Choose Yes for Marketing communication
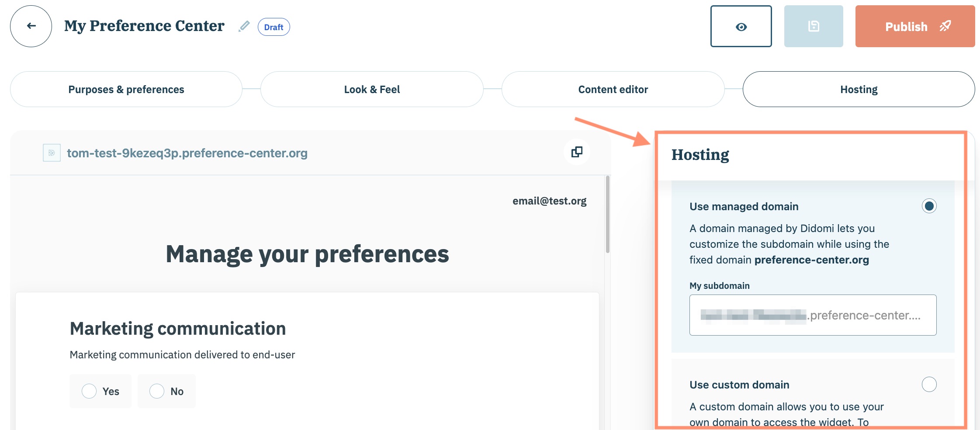 [x=89, y=391]
